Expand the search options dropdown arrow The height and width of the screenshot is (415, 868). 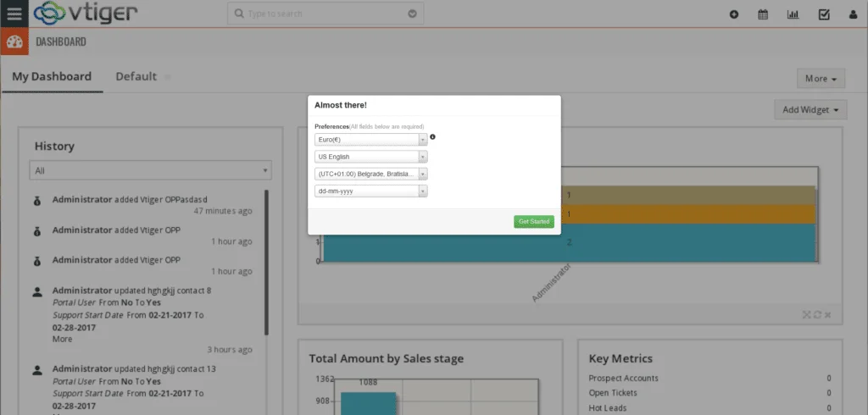coord(412,14)
